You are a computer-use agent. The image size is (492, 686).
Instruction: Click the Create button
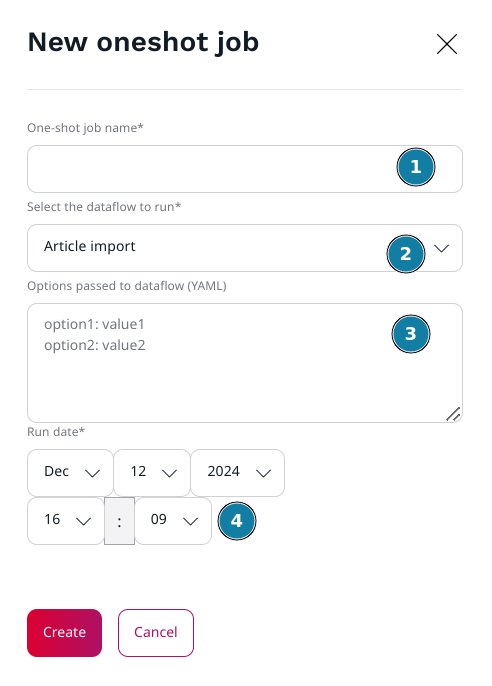tap(64, 633)
